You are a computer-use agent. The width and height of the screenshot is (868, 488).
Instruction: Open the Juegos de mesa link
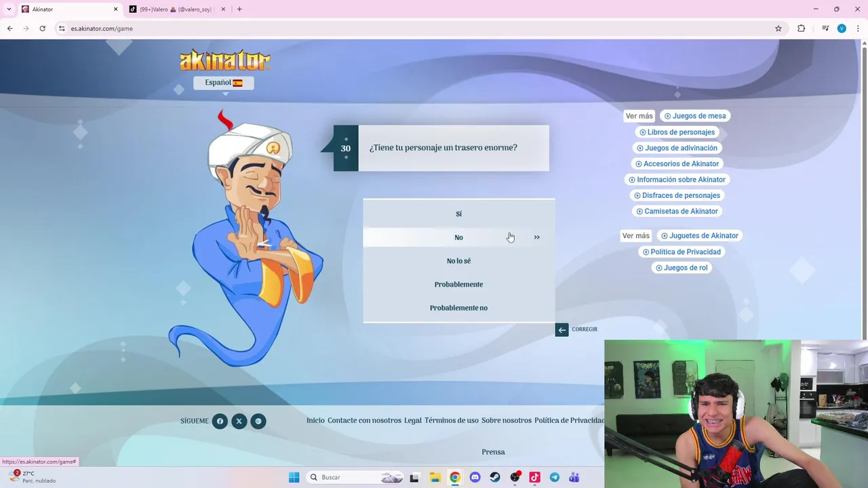695,116
